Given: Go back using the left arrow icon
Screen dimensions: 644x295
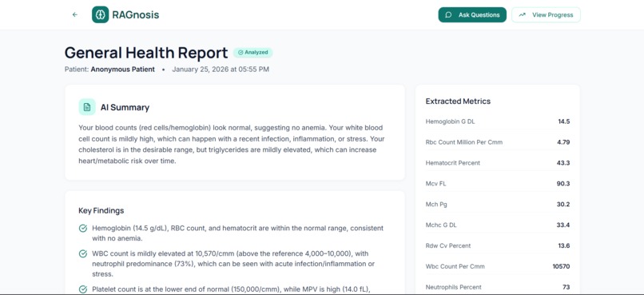Looking at the screenshot, I should (75, 15).
